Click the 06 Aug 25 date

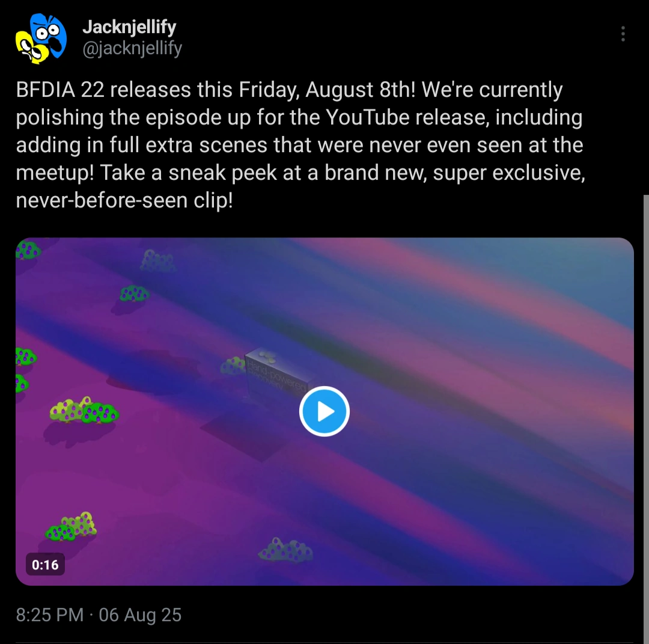coord(140,615)
